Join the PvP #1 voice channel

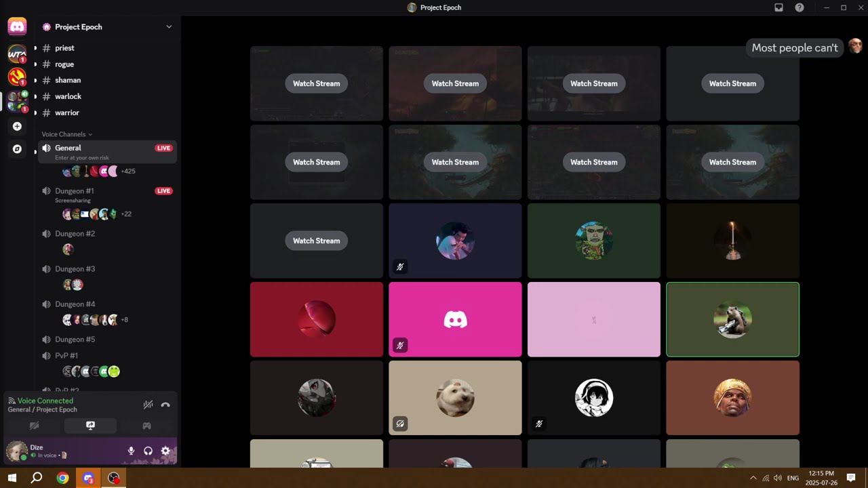pos(107,356)
